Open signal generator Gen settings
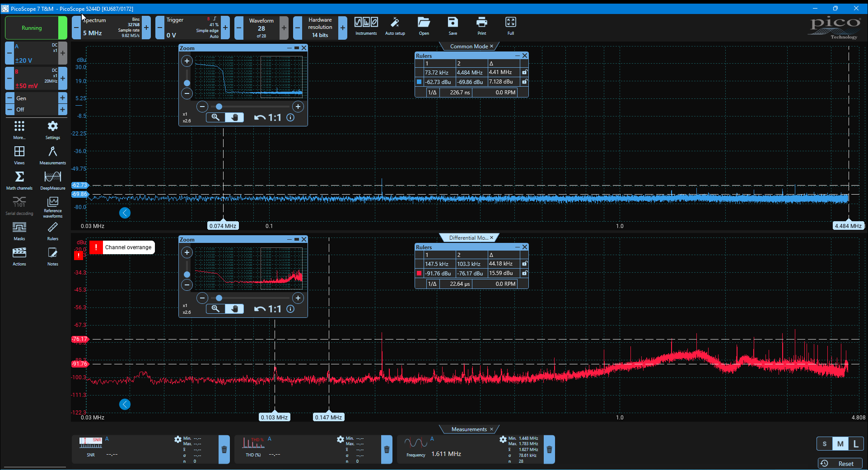Viewport: 868px width, 470px height. click(36, 98)
